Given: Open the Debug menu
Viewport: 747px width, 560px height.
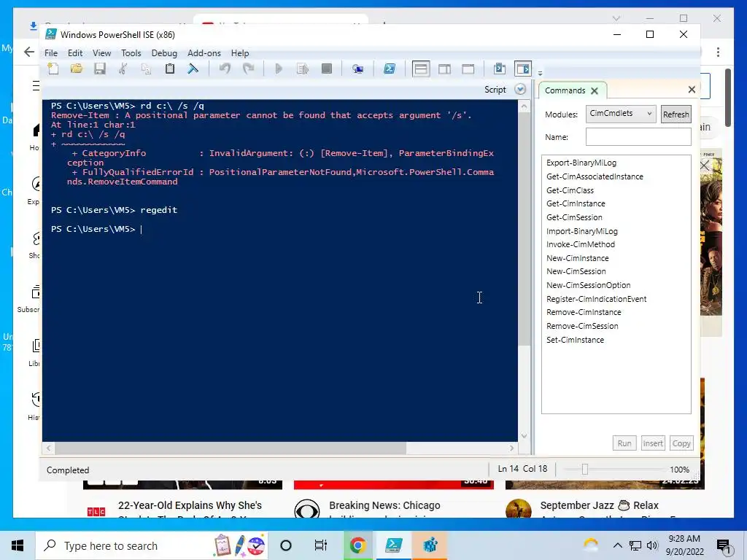Looking at the screenshot, I should pos(164,53).
